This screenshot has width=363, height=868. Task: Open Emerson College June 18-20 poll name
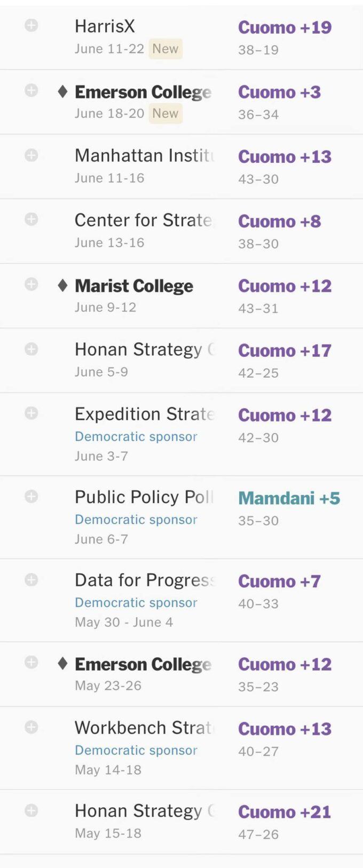pyautogui.click(x=143, y=92)
